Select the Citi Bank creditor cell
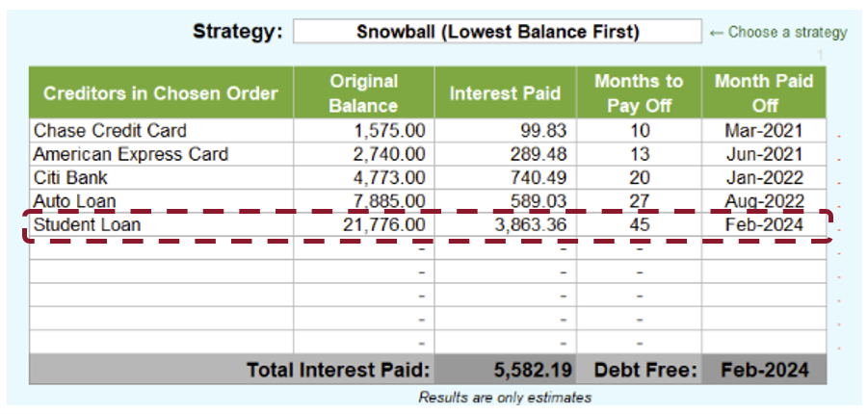The image size is (868, 414). click(x=161, y=177)
